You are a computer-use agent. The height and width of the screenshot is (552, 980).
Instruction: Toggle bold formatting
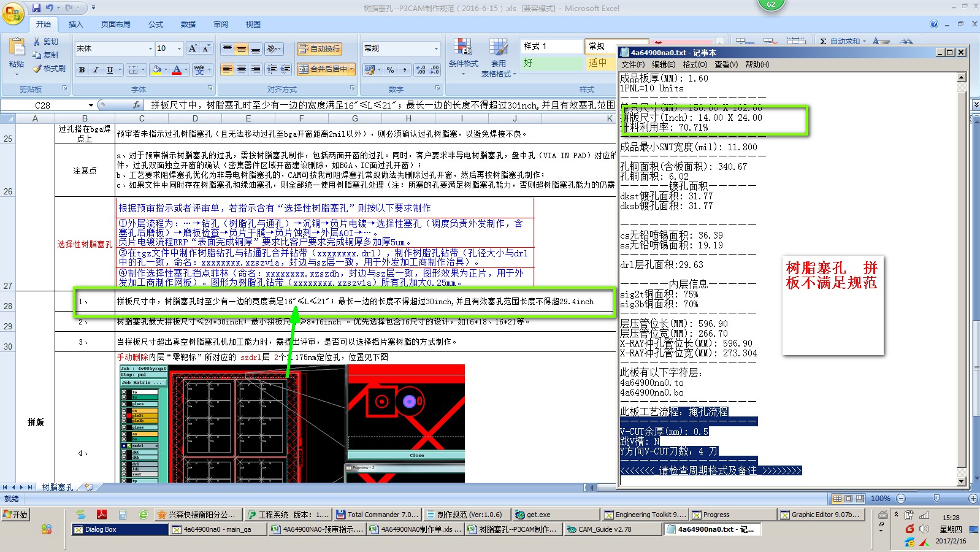(x=82, y=70)
